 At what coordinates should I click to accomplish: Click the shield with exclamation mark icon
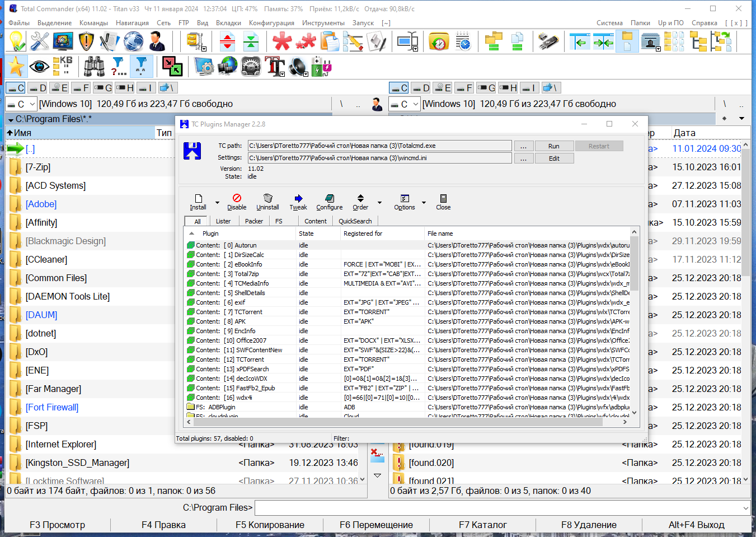tap(86, 41)
